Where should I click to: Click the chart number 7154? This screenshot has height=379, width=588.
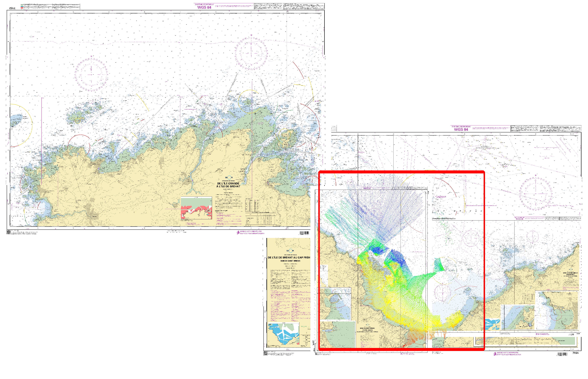pos(575,353)
